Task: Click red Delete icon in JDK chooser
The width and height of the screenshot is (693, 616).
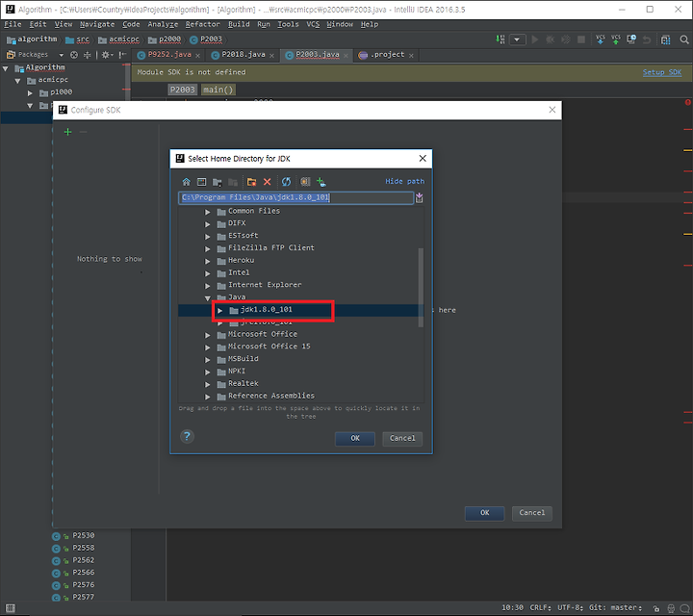Action: point(267,182)
